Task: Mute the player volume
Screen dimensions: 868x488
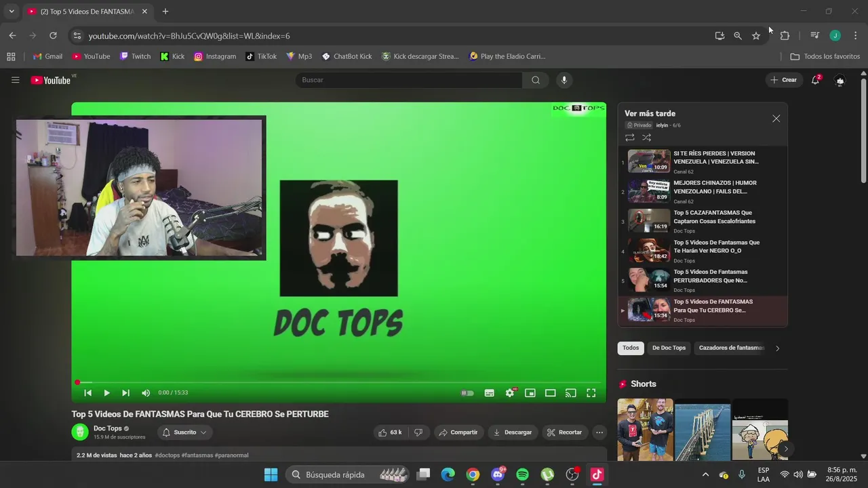Action: tap(146, 393)
